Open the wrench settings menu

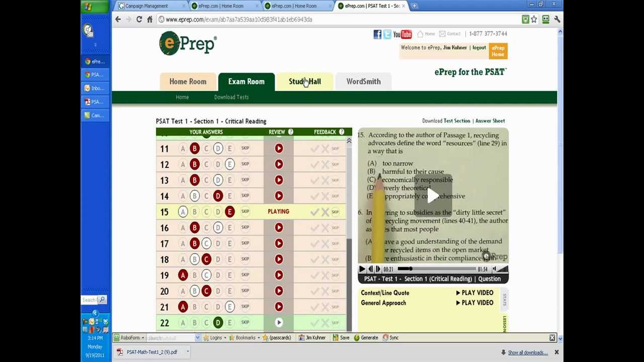coord(557,19)
